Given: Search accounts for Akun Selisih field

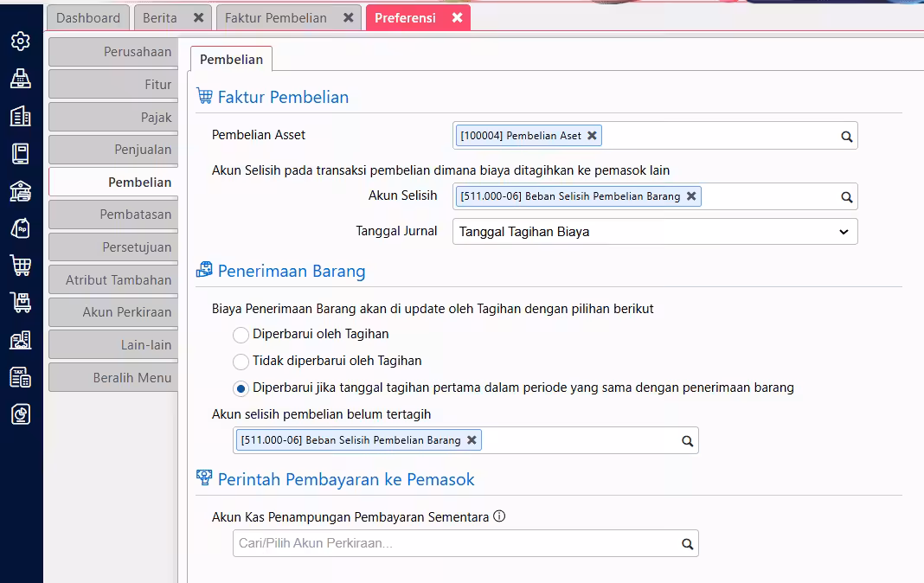Looking at the screenshot, I should 846,197.
